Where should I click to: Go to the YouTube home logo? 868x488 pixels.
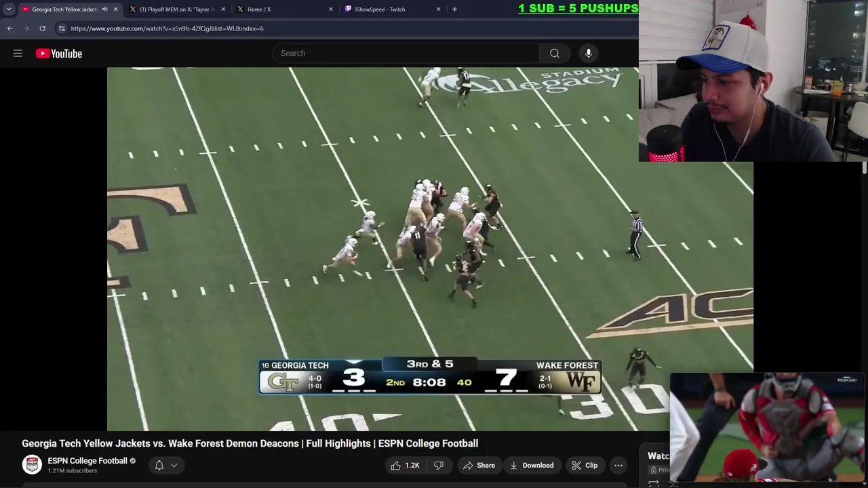pos(59,54)
